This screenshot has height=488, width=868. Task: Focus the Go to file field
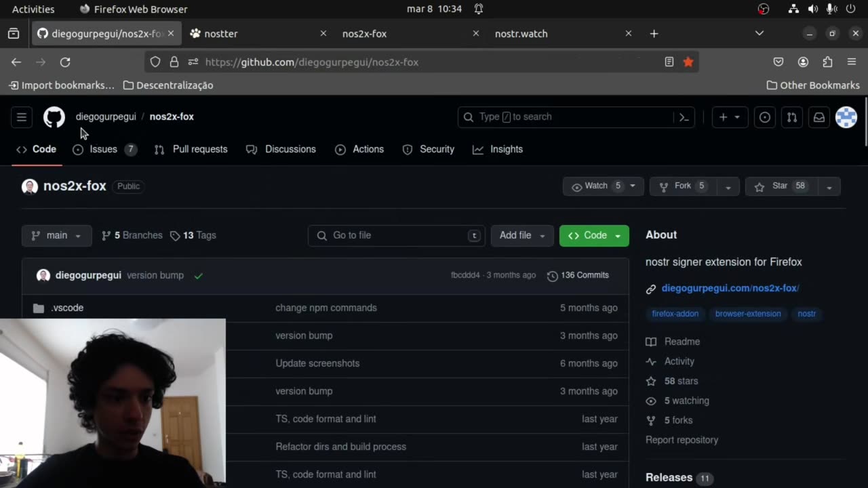397,235
